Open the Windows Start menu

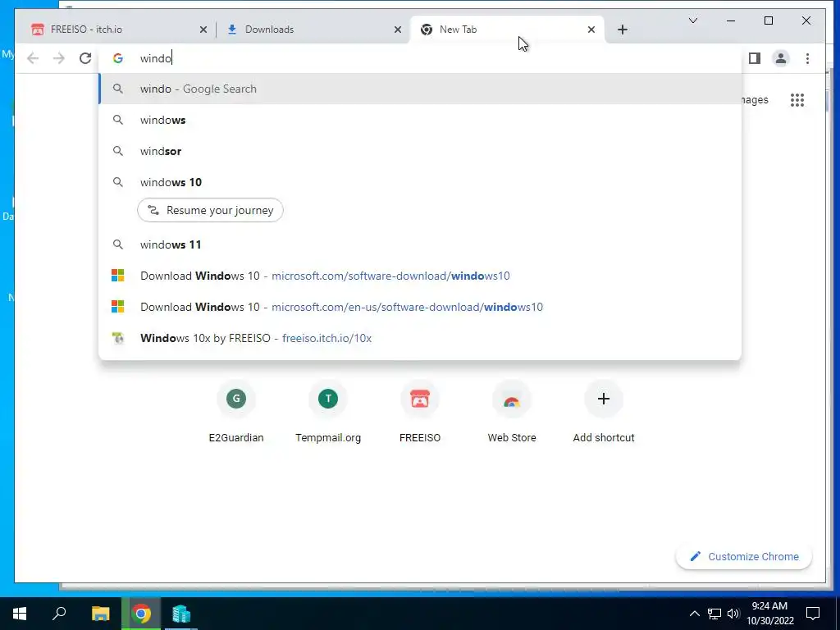tap(20, 614)
